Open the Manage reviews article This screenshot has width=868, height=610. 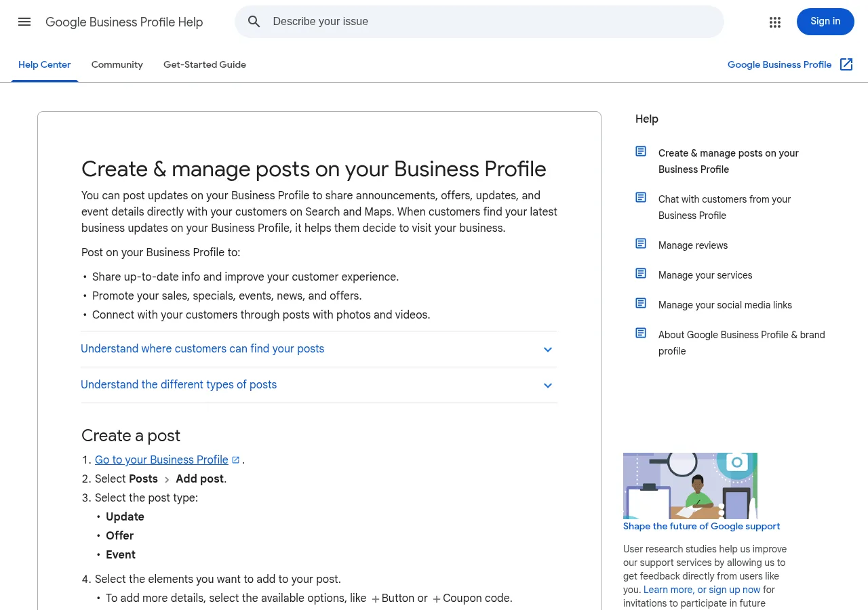click(693, 245)
